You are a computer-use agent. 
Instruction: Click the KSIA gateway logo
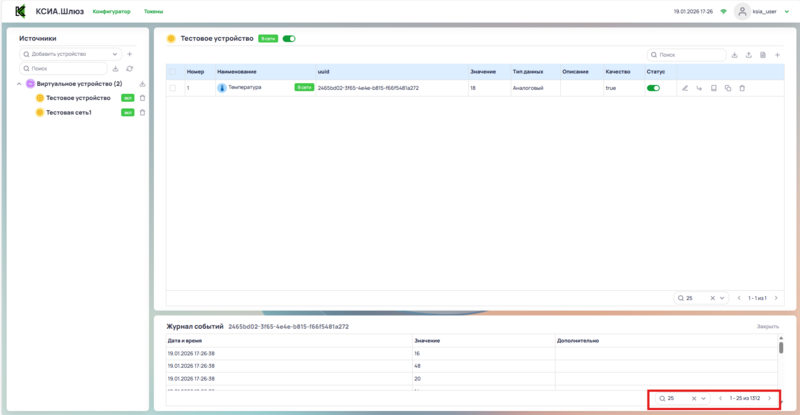tap(20, 11)
